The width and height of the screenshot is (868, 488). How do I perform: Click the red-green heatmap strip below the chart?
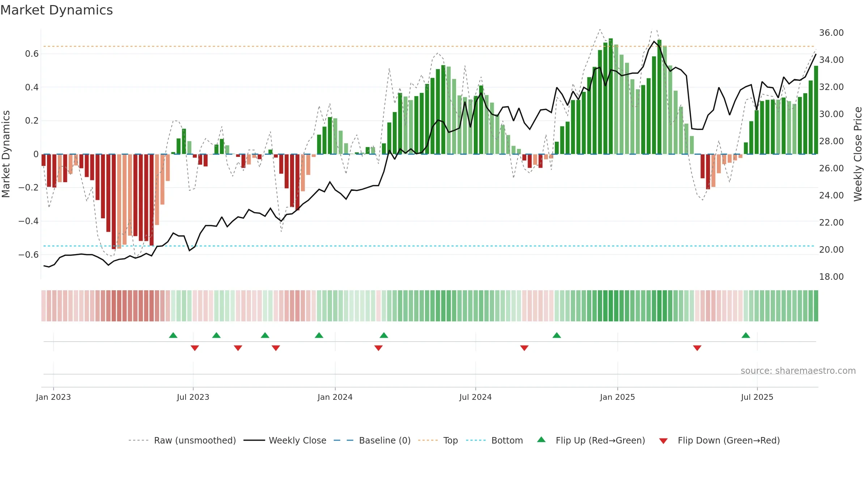[430, 306]
